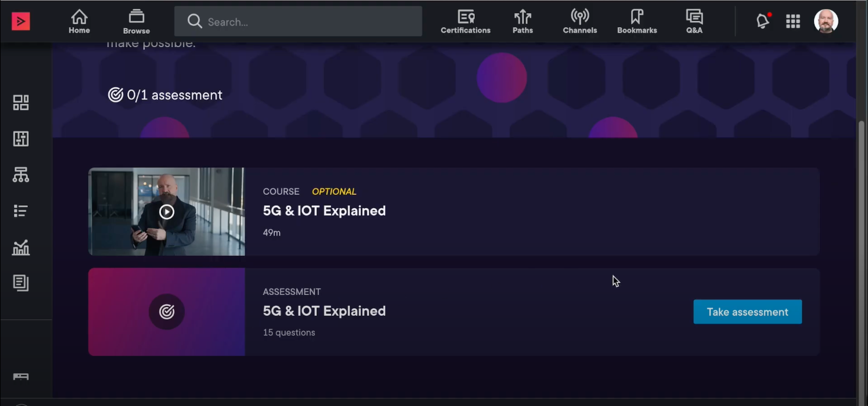
Task: Open the course thumbnail image
Action: [166, 212]
